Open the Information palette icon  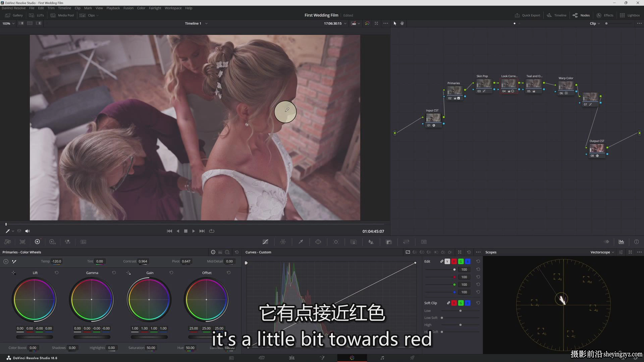(636, 242)
